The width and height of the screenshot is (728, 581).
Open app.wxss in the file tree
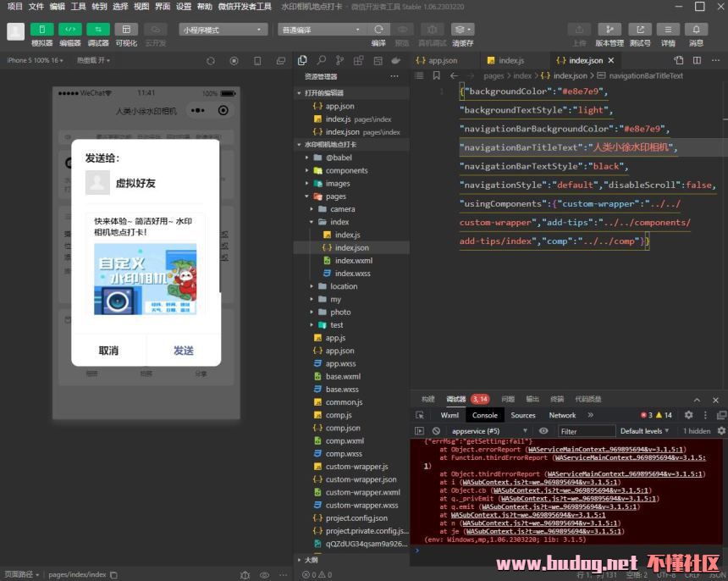[339, 363]
